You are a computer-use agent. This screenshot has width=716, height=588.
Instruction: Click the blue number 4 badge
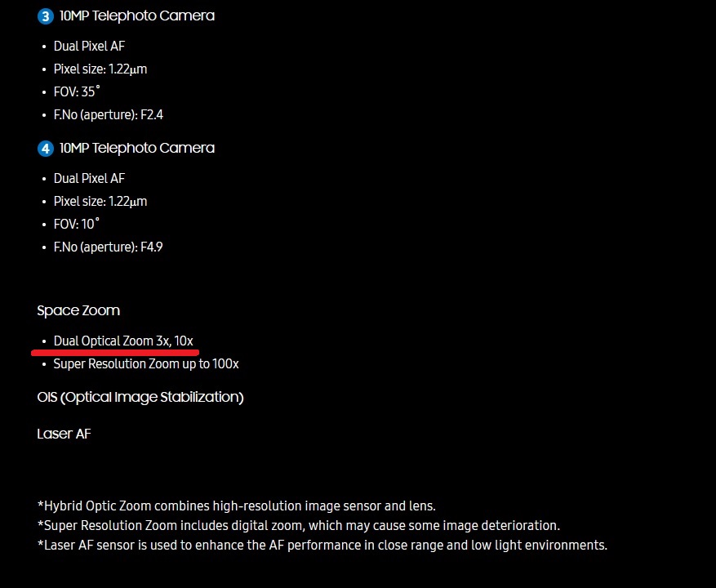46,149
